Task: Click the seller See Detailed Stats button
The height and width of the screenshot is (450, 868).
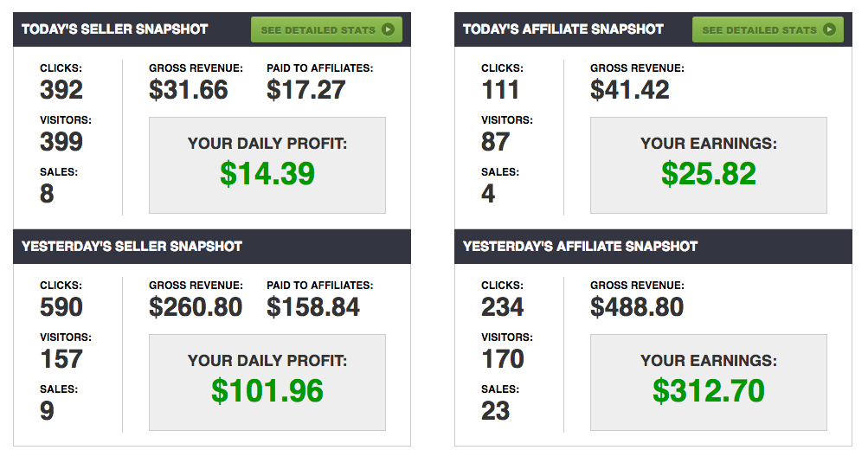Action: (x=326, y=29)
